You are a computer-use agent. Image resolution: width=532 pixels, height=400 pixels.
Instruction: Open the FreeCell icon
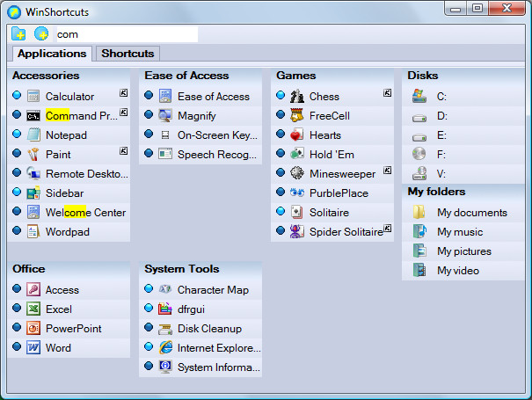[297, 115]
